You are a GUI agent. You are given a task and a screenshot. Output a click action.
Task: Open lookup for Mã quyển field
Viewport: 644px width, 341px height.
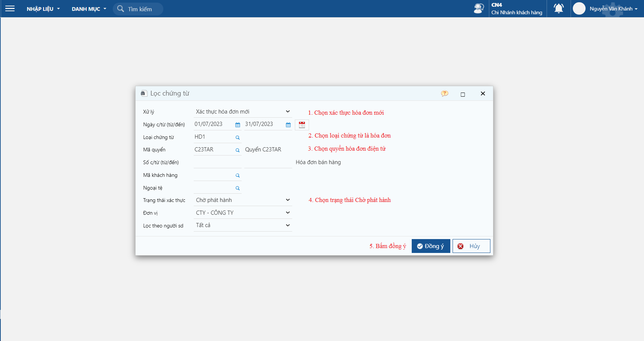(238, 150)
